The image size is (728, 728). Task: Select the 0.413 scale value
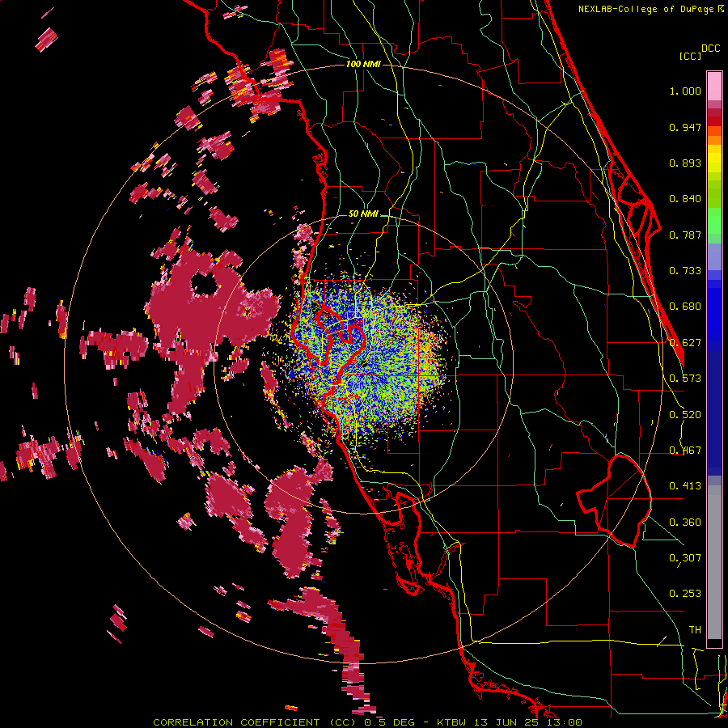(x=685, y=486)
